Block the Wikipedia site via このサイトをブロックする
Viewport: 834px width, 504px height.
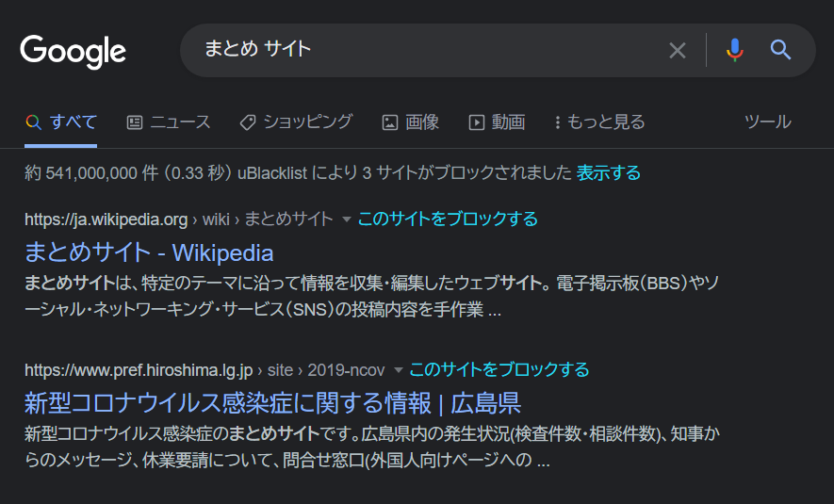(448, 219)
